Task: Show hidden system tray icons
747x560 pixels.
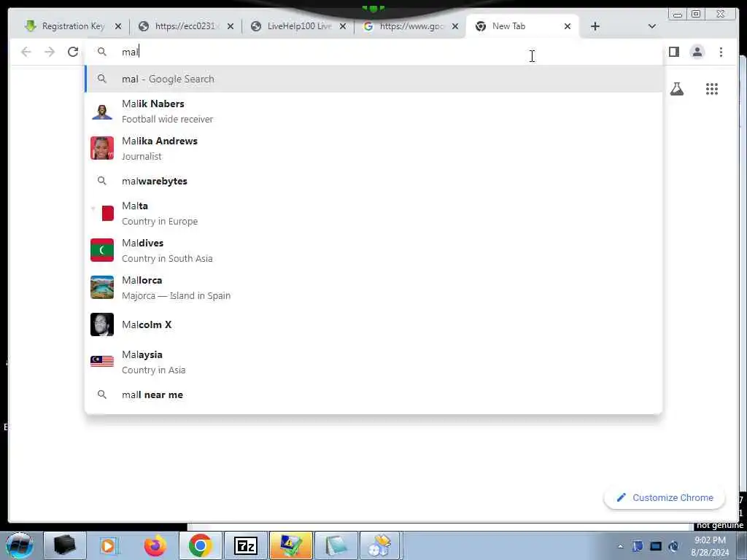Action: pyautogui.click(x=620, y=546)
